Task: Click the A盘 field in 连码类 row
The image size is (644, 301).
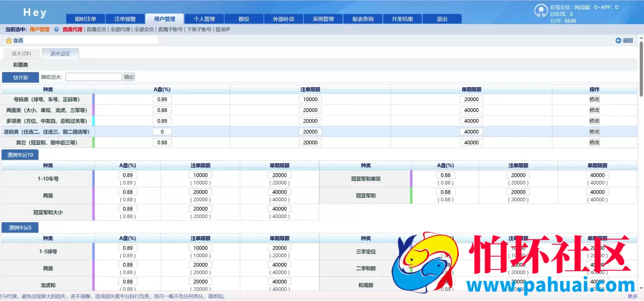Action: [162, 132]
